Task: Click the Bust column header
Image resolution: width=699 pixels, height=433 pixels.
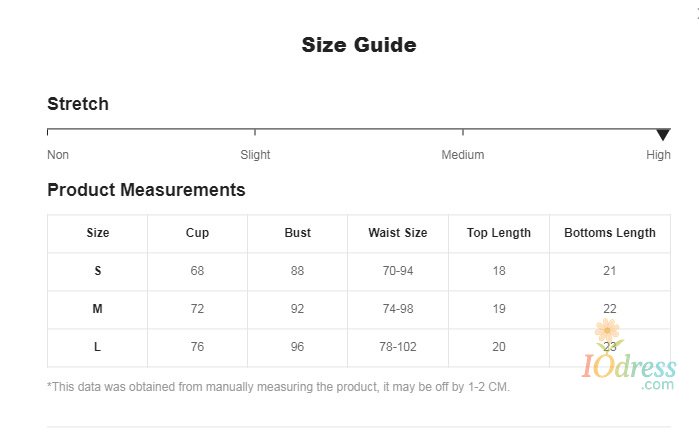Action: tap(297, 233)
